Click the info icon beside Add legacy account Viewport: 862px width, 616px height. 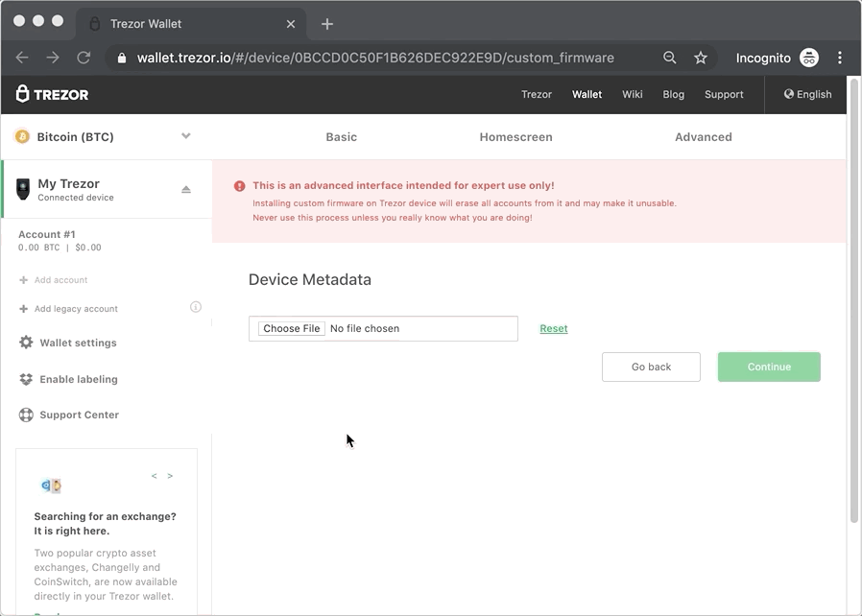(x=196, y=307)
